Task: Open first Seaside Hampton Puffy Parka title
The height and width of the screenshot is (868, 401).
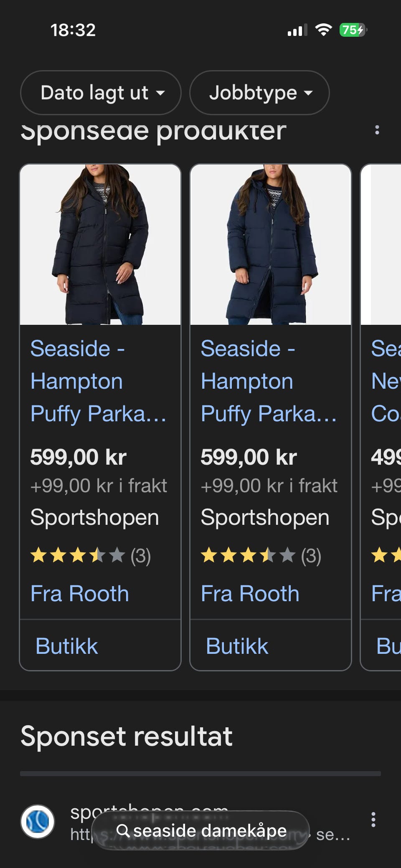Action: pyautogui.click(x=98, y=381)
